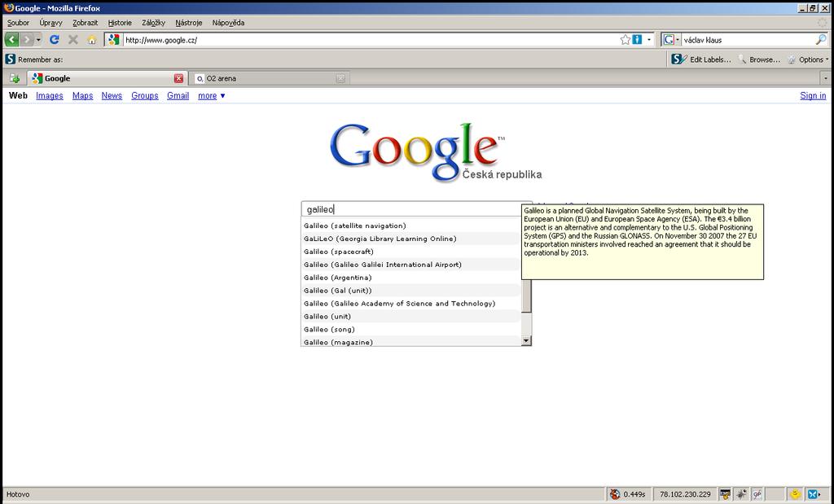Click the blue info icon in address bar
The height and width of the screenshot is (504, 834).
[x=637, y=40]
